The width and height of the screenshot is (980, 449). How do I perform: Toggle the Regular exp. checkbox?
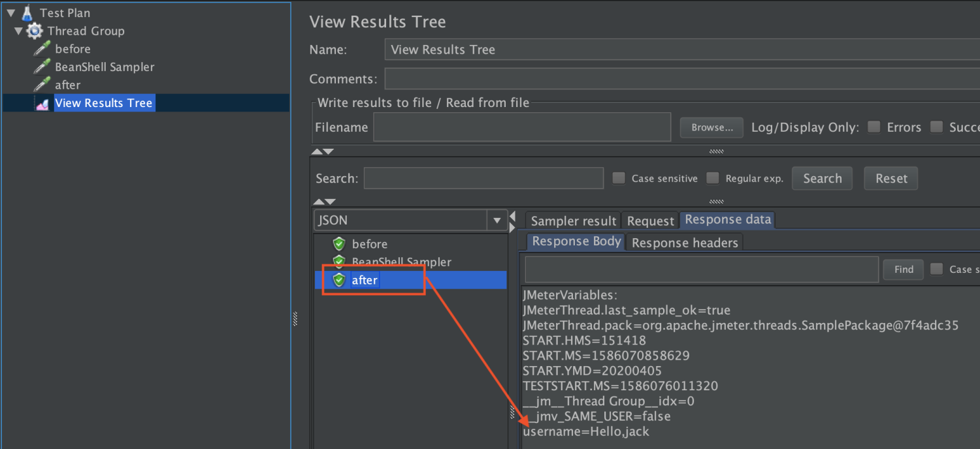click(713, 178)
